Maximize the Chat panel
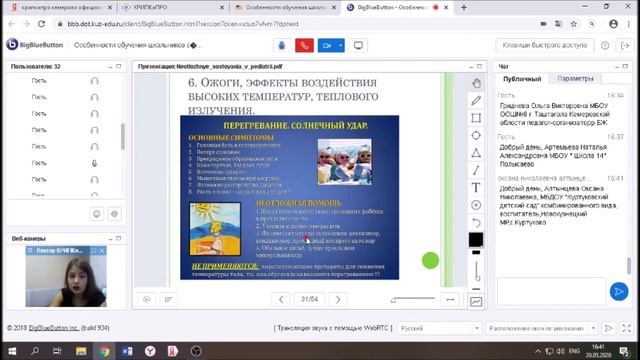The height and width of the screenshot is (360, 640). pyautogui.click(x=625, y=66)
